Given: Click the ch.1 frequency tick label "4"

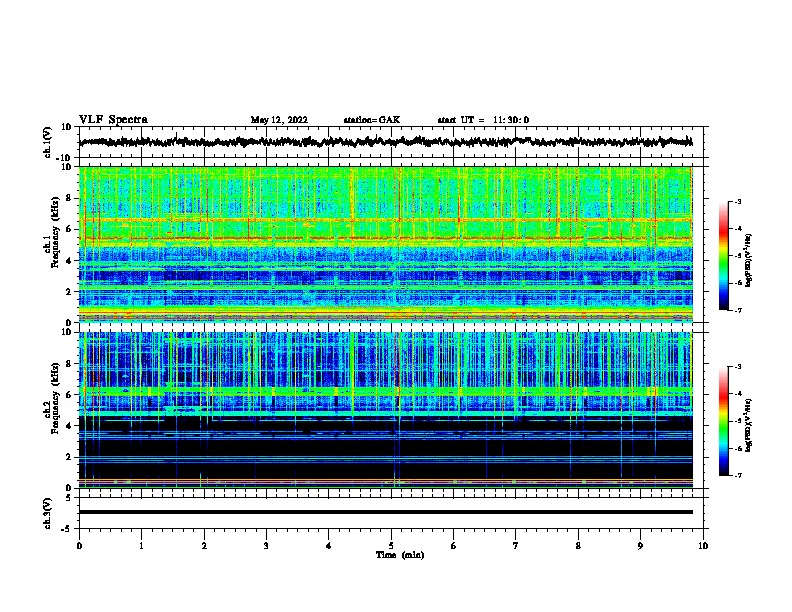Looking at the screenshot, I should [69, 261].
